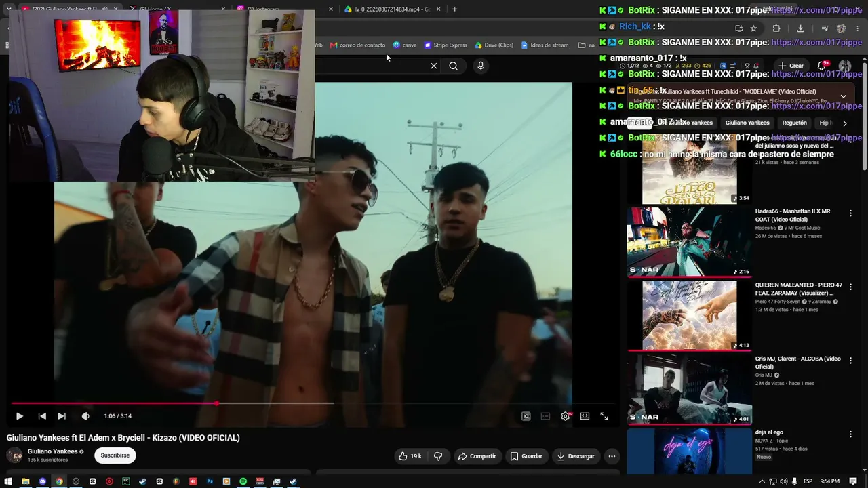Save video with Guardar button

coord(526,456)
